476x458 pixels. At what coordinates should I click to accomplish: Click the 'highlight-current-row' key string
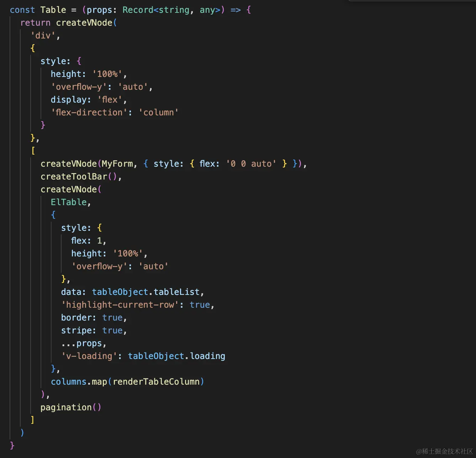[120, 305]
